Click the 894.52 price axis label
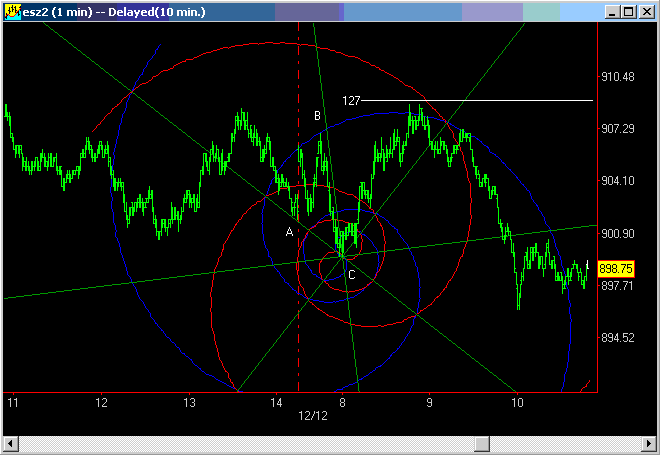The height and width of the screenshot is (455, 660). pyautogui.click(x=617, y=338)
